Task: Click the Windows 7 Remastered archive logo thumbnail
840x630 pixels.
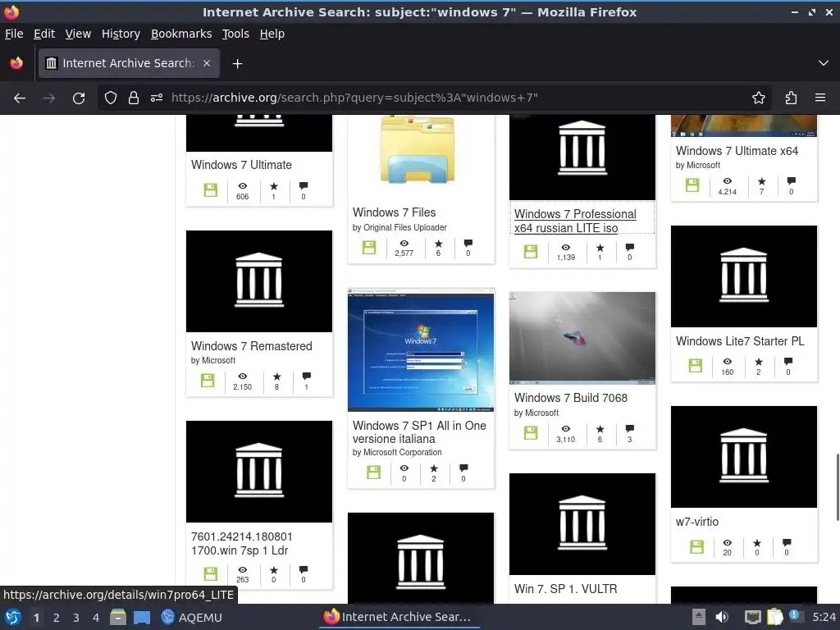Action: coord(259,281)
